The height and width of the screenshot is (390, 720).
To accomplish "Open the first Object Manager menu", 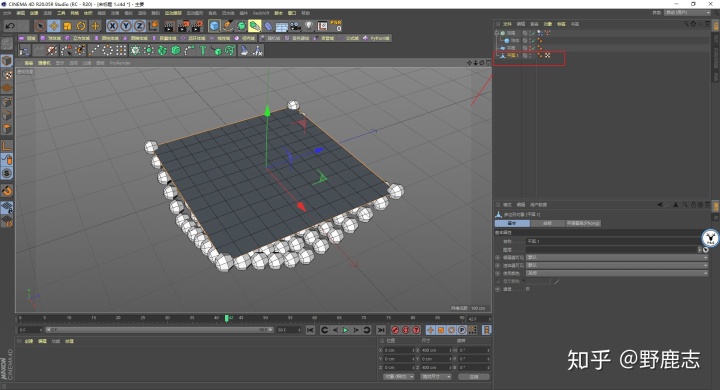I will [507, 24].
